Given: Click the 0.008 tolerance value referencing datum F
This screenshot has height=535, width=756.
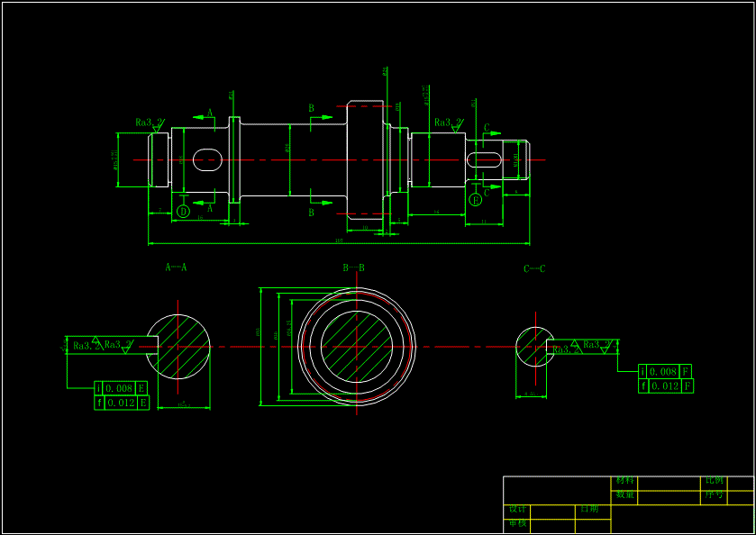Looking at the screenshot, I should 663,372.
